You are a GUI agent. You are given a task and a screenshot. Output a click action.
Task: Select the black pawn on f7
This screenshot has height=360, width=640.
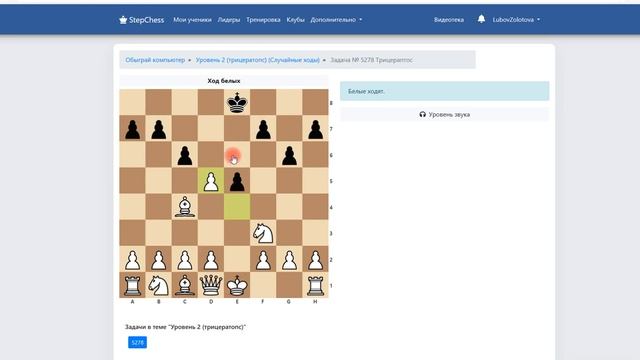[263, 129]
